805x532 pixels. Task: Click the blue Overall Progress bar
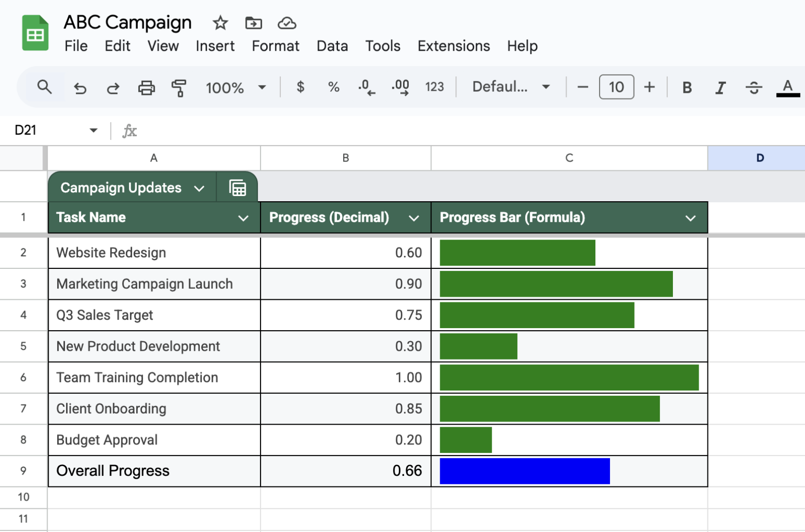tap(524, 470)
